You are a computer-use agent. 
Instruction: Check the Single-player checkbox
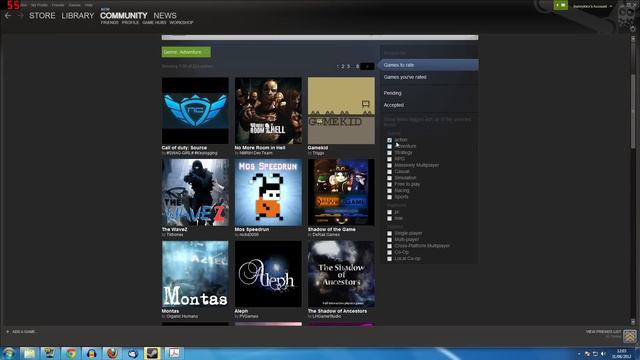(x=389, y=233)
